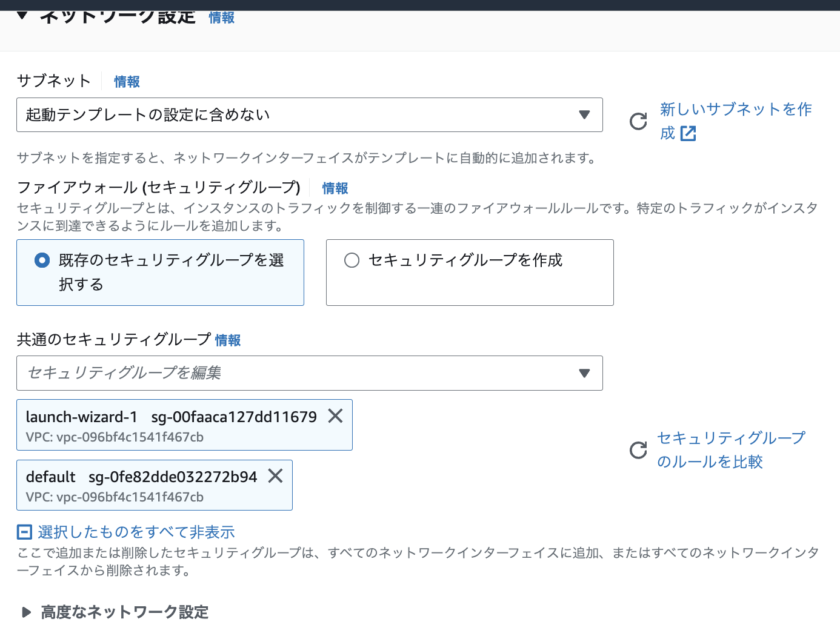Screen dimensions: 840x642
Task: Click 情報 link next to ネットワーク設定 title
Action: 221,18
